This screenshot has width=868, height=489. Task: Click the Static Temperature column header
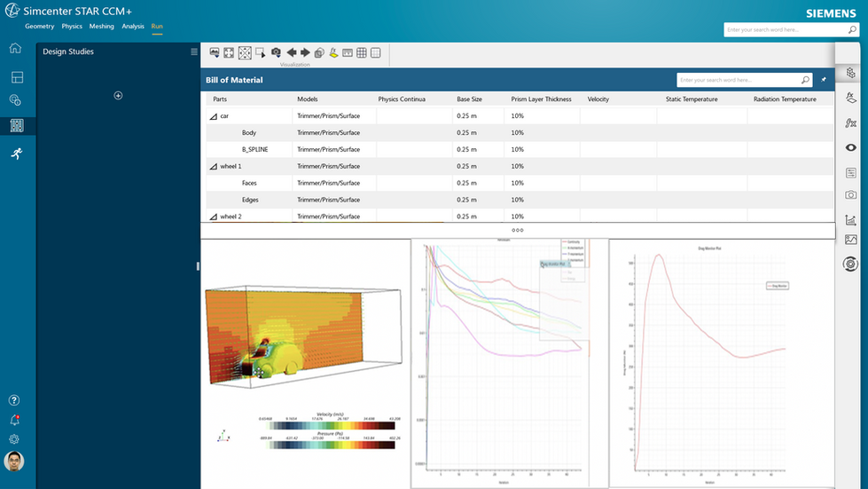[692, 99]
